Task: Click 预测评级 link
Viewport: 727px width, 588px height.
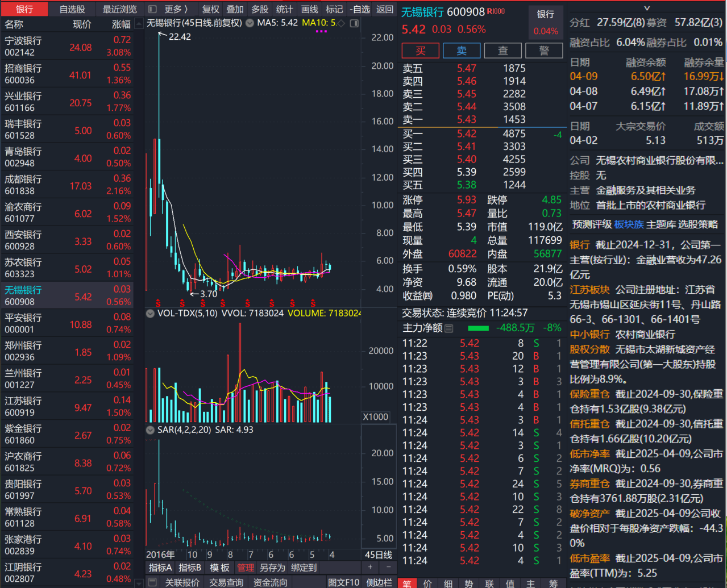Action: tap(592, 224)
